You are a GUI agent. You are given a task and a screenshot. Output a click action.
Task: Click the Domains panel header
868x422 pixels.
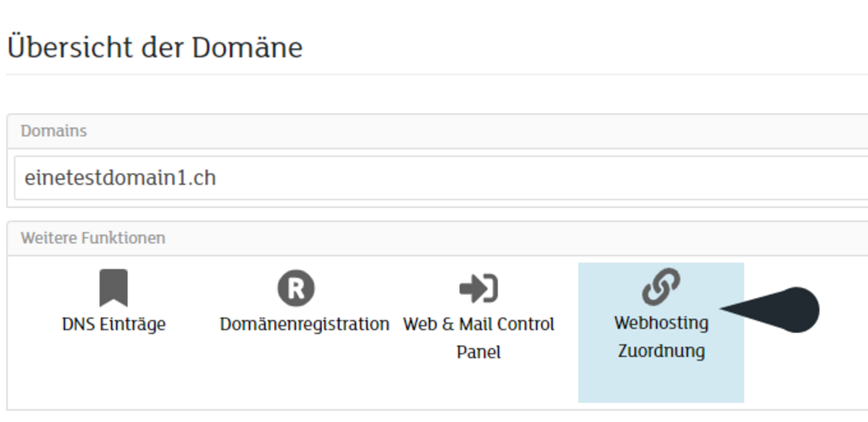click(x=437, y=131)
